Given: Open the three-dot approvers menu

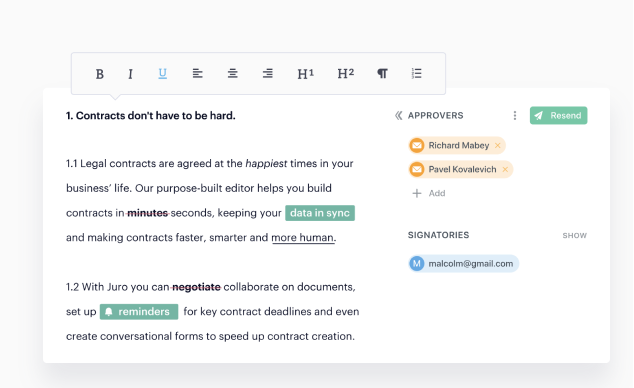Looking at the screenshot, I should [515, 116].
